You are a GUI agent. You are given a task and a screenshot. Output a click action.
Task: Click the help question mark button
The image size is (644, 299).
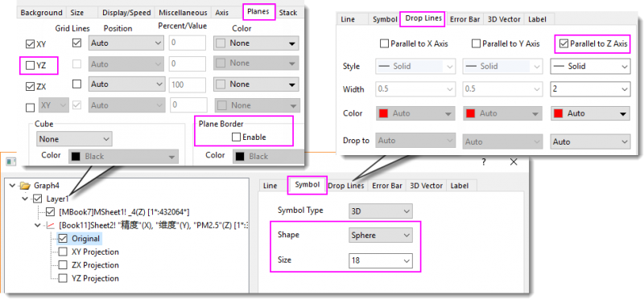[x=484, y=162]
